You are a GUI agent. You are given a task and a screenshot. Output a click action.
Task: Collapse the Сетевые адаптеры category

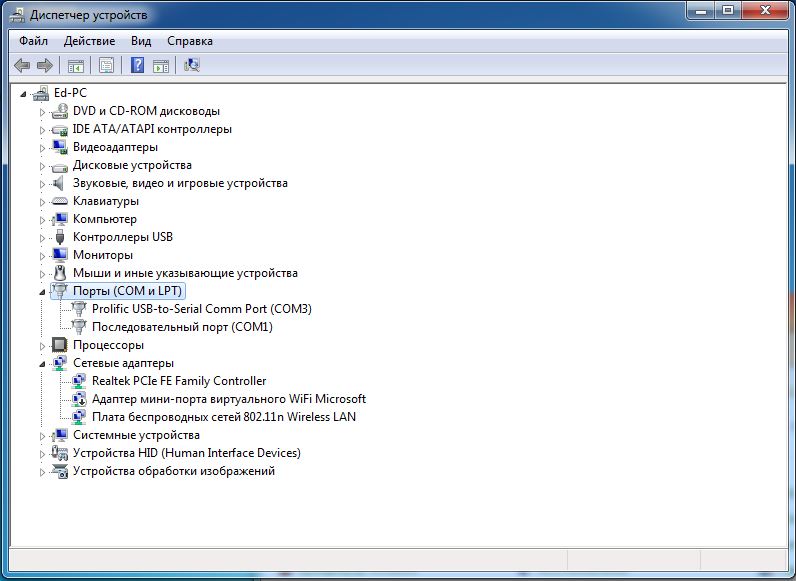pos(42,364)
